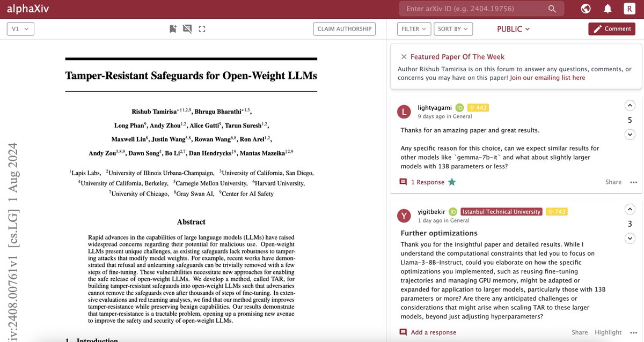Click the Further optimizations comment title

(x=439, y=233)
